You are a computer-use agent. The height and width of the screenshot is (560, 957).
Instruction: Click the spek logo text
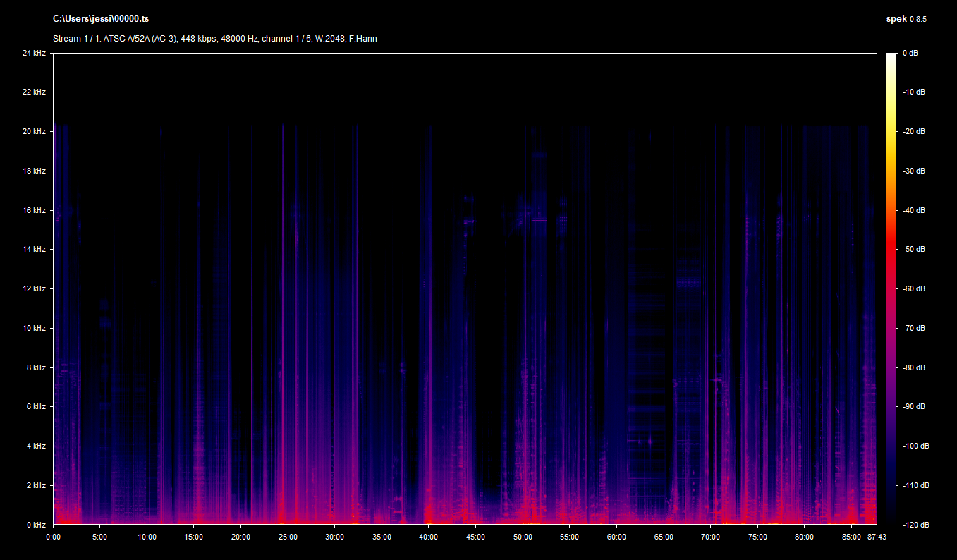coord(896,19)
